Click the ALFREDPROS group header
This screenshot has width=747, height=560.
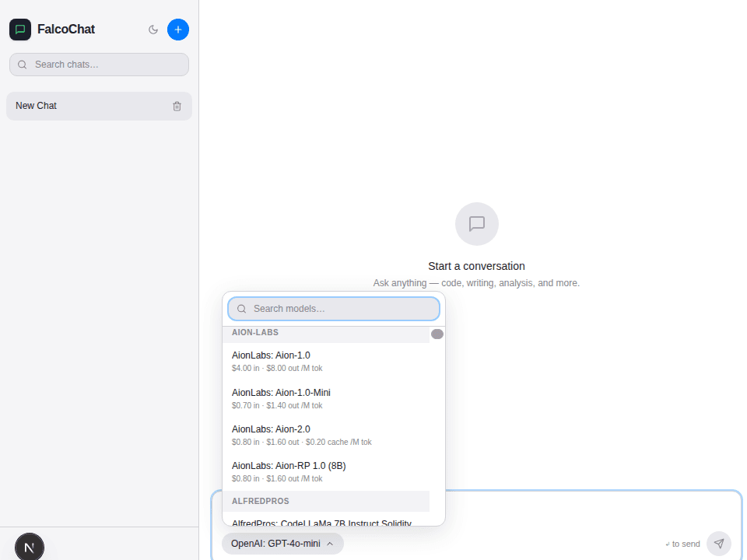[x=326, y=501]
